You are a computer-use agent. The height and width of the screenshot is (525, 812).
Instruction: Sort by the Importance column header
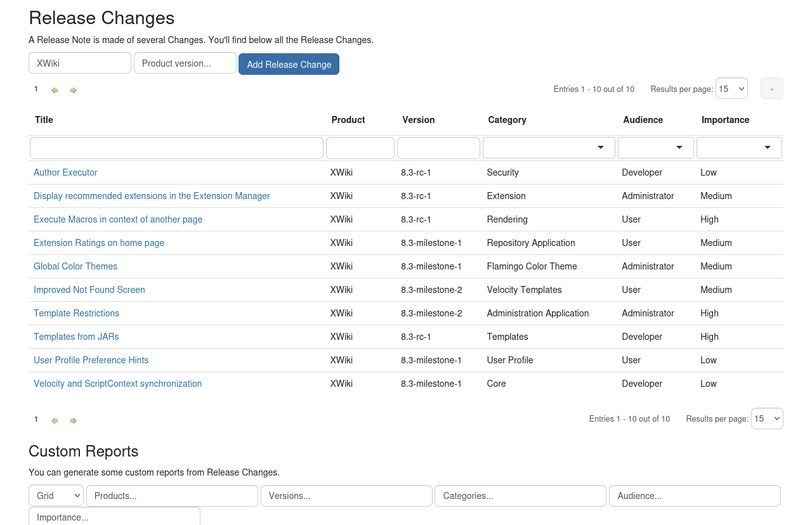725,120
